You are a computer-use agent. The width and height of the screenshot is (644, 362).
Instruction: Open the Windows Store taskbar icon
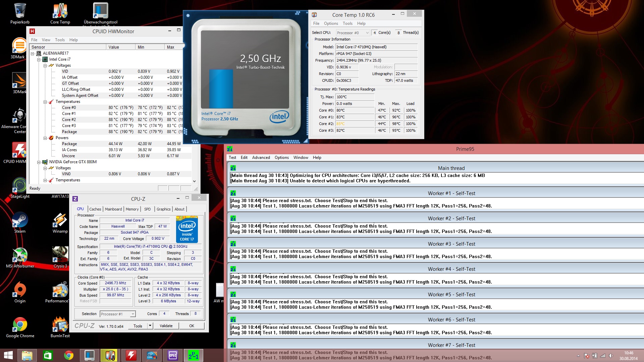click(x=48, y=355)
